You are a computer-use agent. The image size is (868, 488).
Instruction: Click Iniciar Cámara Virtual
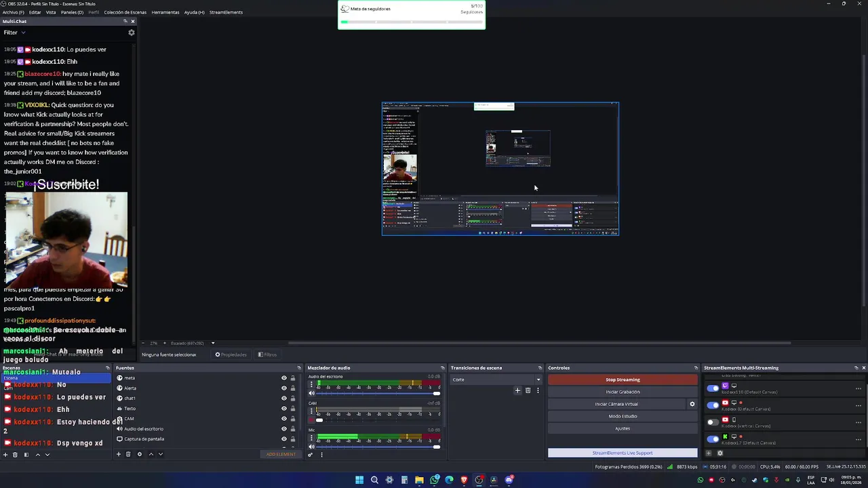point(616,404)
